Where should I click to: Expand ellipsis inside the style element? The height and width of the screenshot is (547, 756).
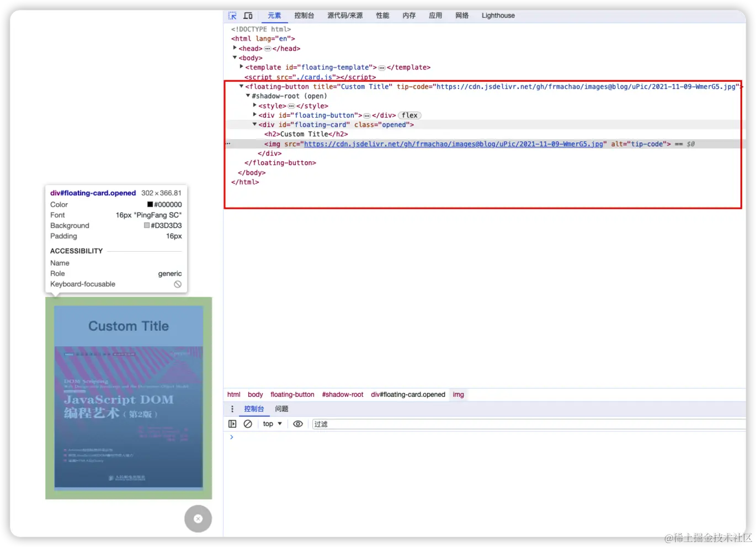pos(291,106)
